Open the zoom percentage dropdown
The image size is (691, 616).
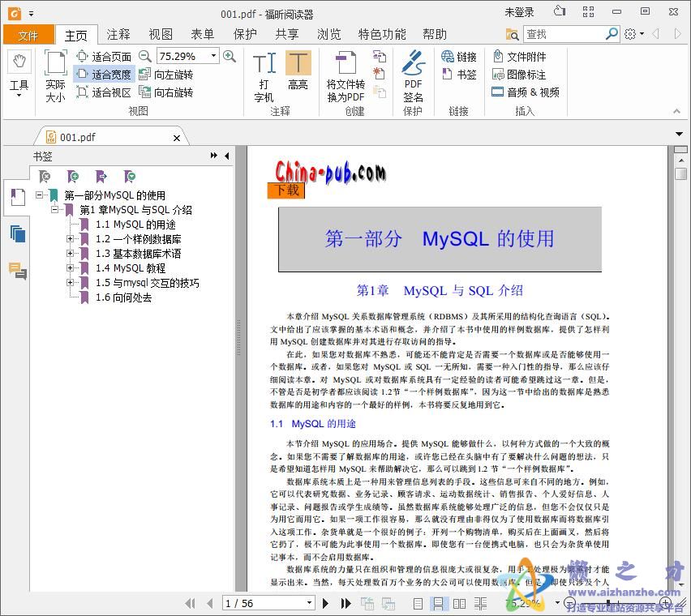(215, 56)
